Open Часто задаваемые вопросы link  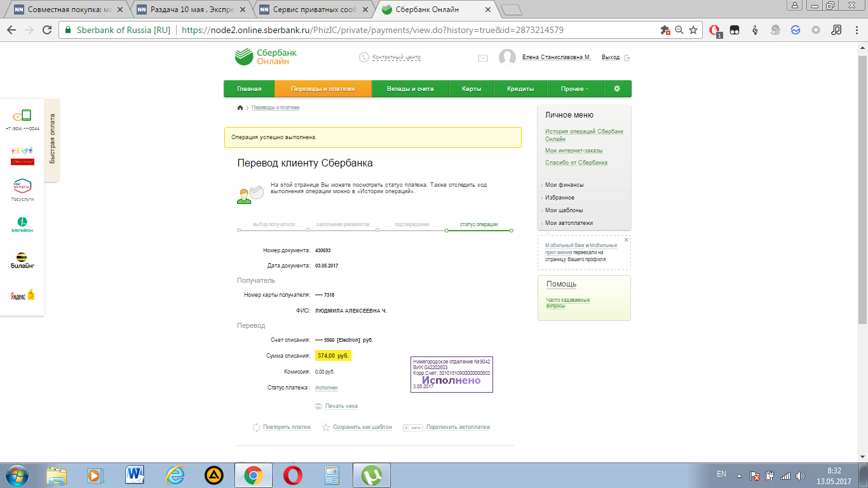tap(568, 303)
